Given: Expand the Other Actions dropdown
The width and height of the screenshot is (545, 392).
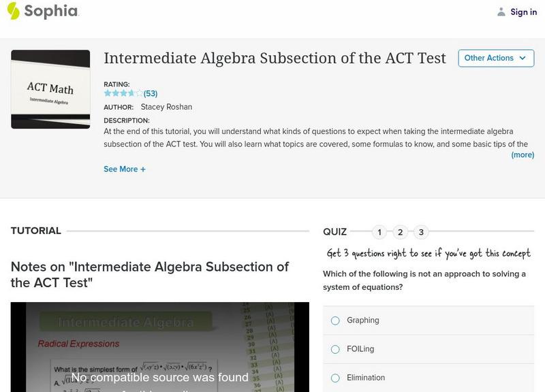Looking at the screenshot, I should click(495, 58).
